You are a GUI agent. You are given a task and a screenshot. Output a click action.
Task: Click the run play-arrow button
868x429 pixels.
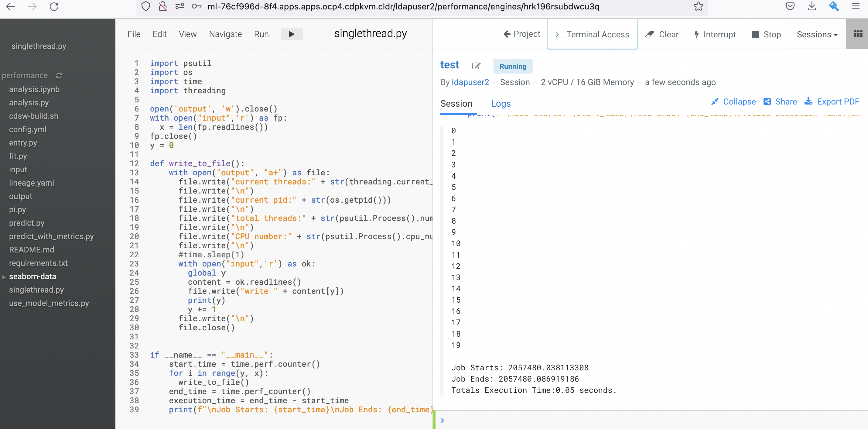pyautogui.click(x=292, y=34)
